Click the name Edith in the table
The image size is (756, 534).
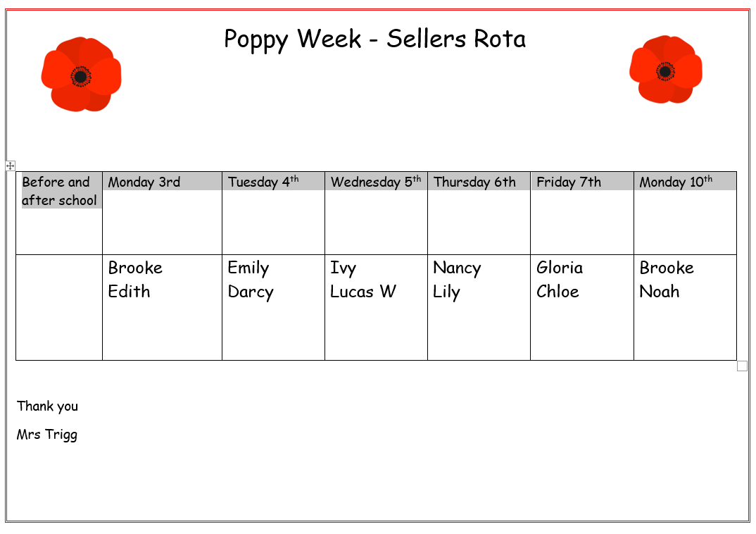pos(129,292)
